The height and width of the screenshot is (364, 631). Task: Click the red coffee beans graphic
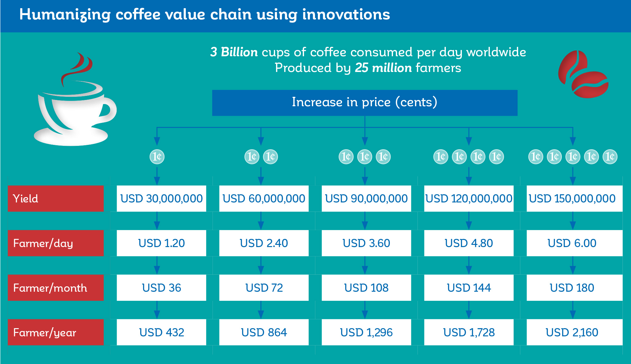583,74
